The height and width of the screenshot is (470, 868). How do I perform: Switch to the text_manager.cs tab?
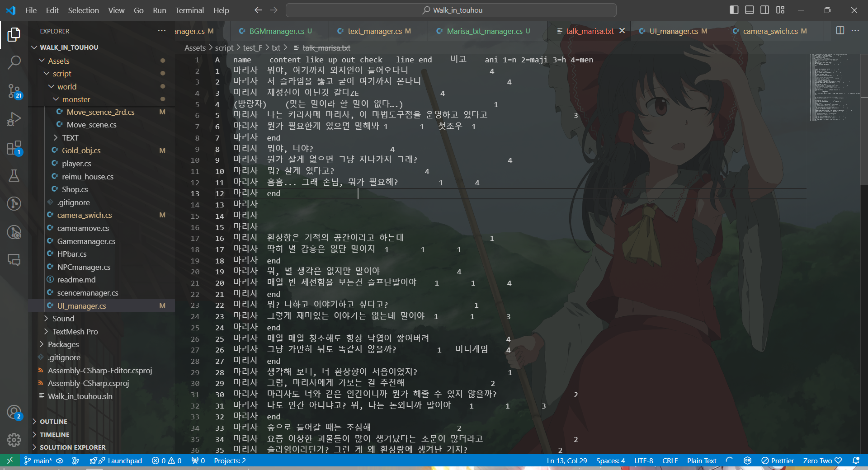click(378, 31)
